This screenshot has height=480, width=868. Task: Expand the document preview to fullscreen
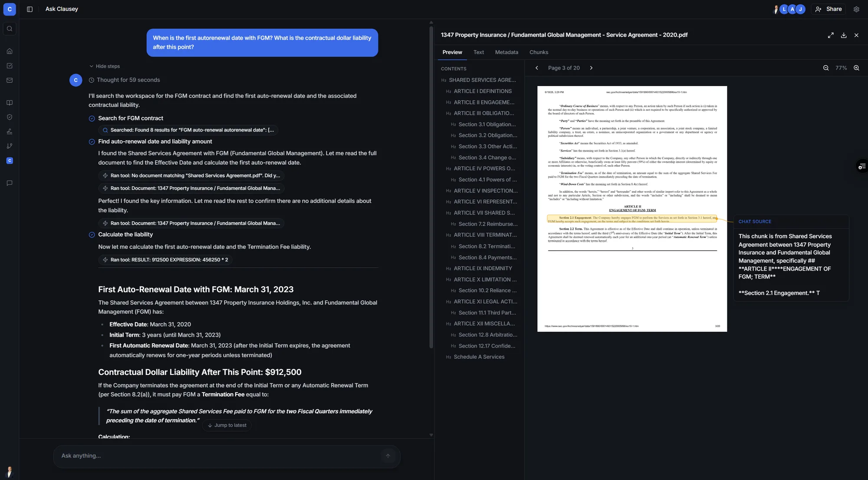831,35
